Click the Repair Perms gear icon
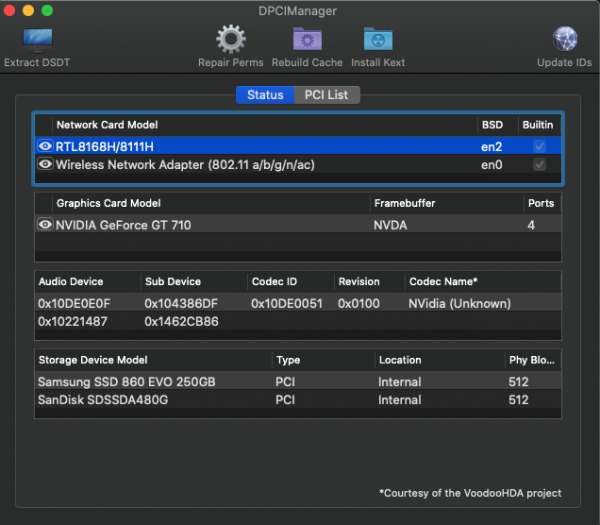The width and height of the screenshot is (600, 525). [x=231, y=40]
